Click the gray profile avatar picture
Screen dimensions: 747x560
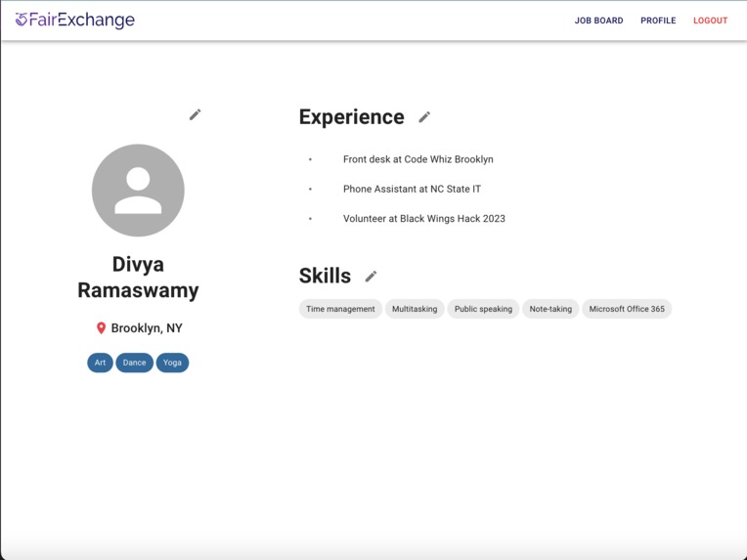coord(138,190)
